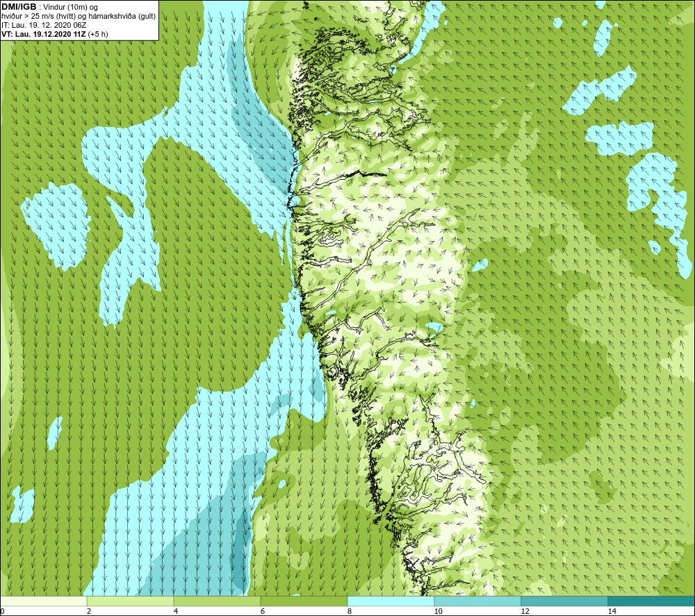
Task: Click the 0–2 m/s cream color scale segment
Action: [43, 601]
